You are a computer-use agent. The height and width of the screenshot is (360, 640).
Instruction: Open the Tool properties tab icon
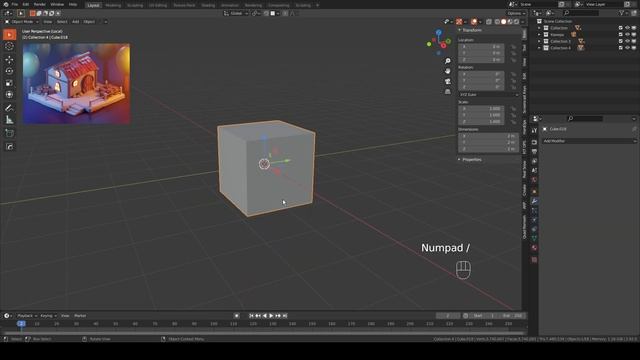[x=534, y=131]
